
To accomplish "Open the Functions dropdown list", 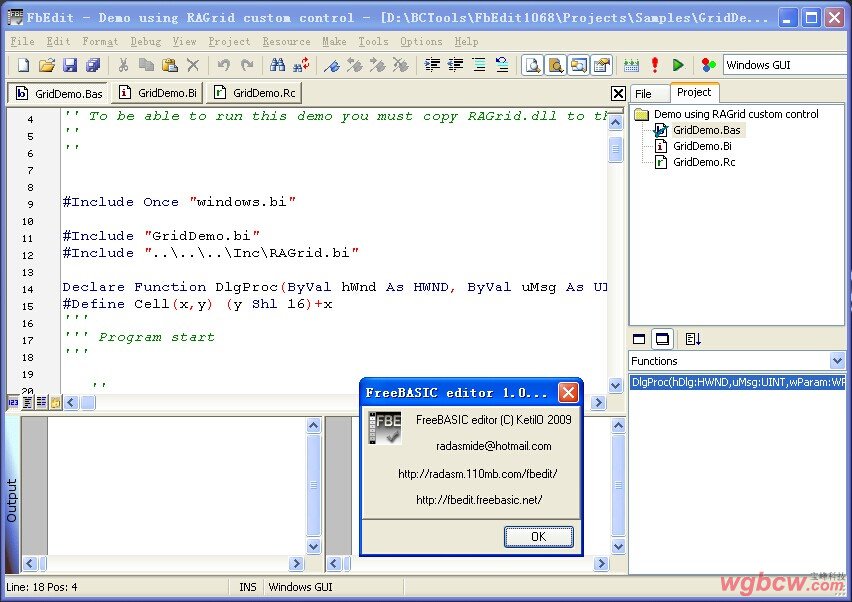I will coord(837,360).
